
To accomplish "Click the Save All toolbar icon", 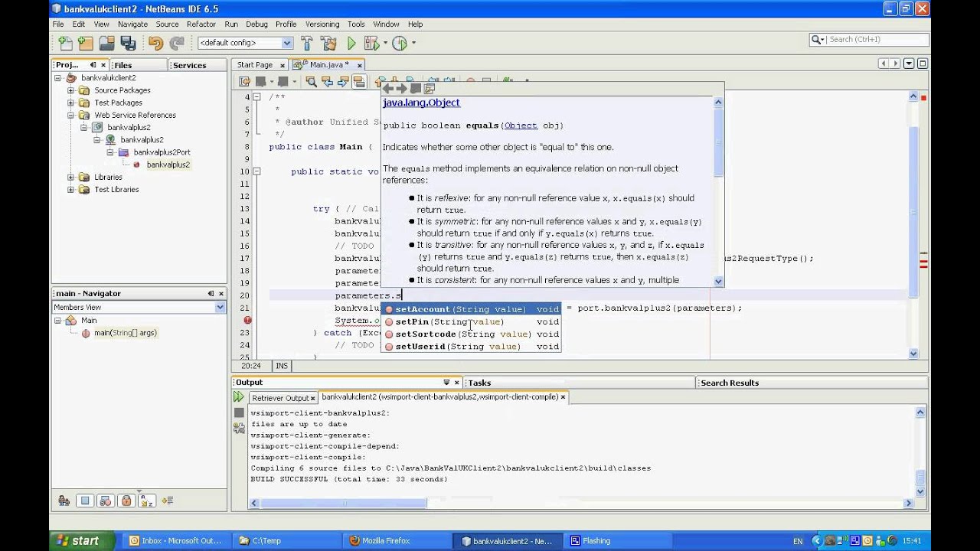I will 128,44.
